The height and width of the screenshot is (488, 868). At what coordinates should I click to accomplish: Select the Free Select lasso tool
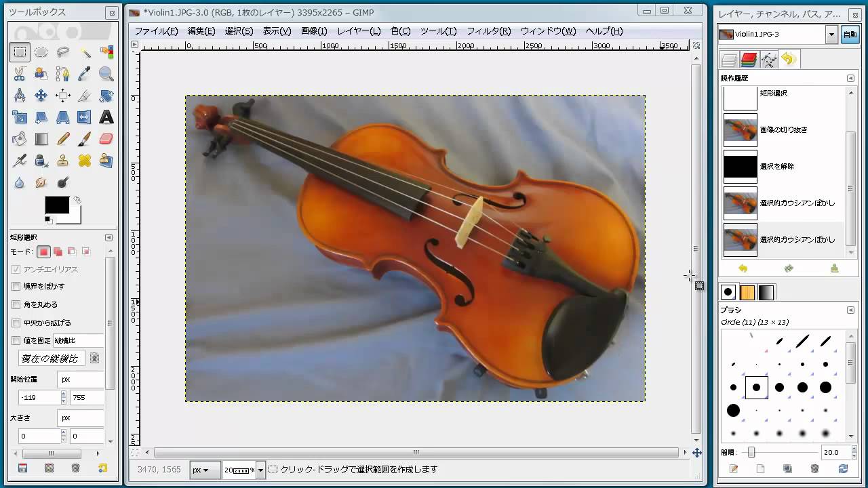[x=63, y=52]
